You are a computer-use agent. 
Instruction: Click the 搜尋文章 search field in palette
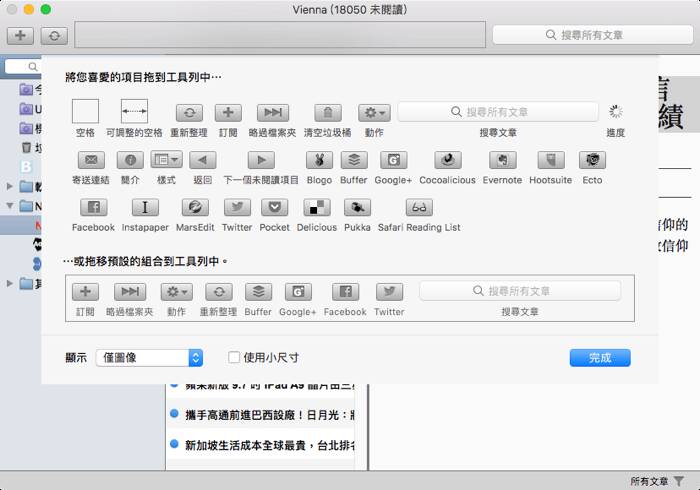pyautogui.click(x=498, y=112)
